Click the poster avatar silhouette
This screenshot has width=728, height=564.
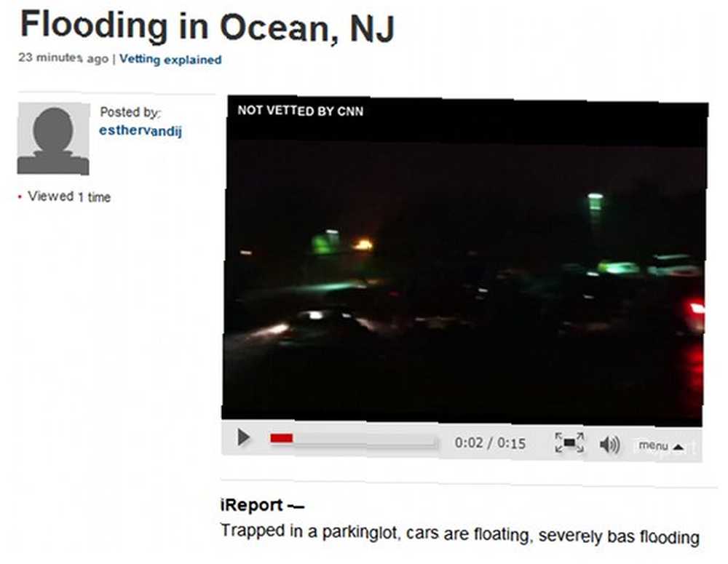[53, 138]
